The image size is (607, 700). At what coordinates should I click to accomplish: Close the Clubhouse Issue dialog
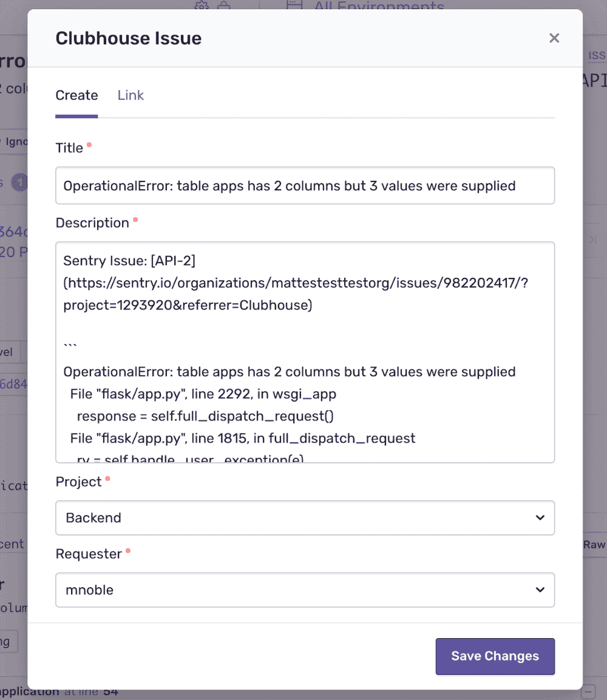[554, 38]
